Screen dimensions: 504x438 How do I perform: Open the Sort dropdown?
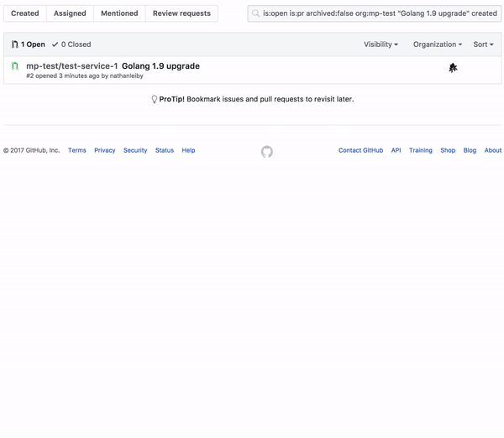coord(483,44)
